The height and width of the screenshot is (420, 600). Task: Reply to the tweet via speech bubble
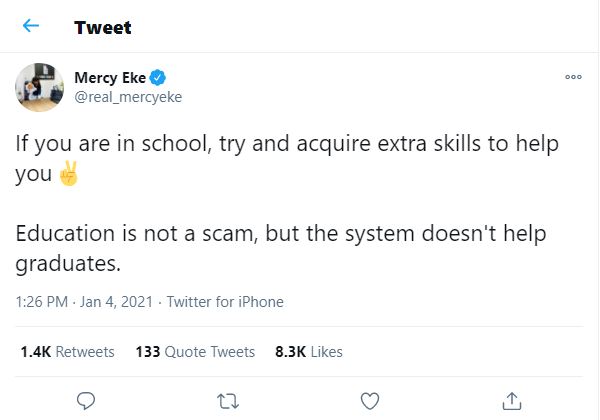86,400
